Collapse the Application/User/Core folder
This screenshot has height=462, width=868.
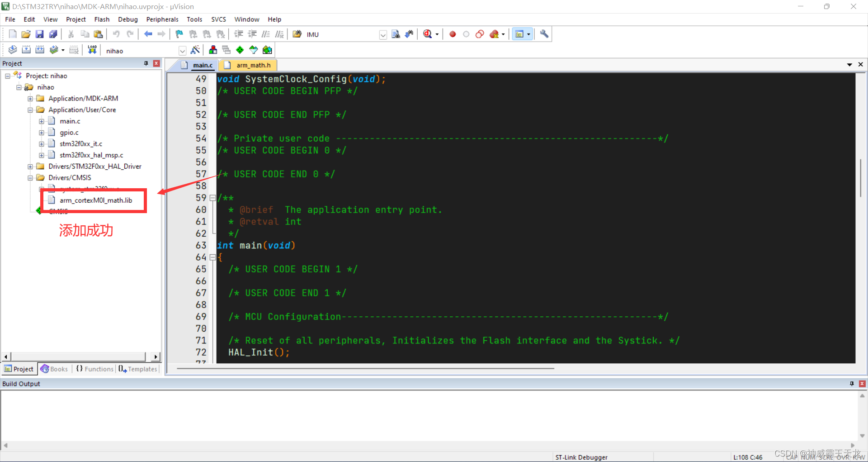(30, 110)
